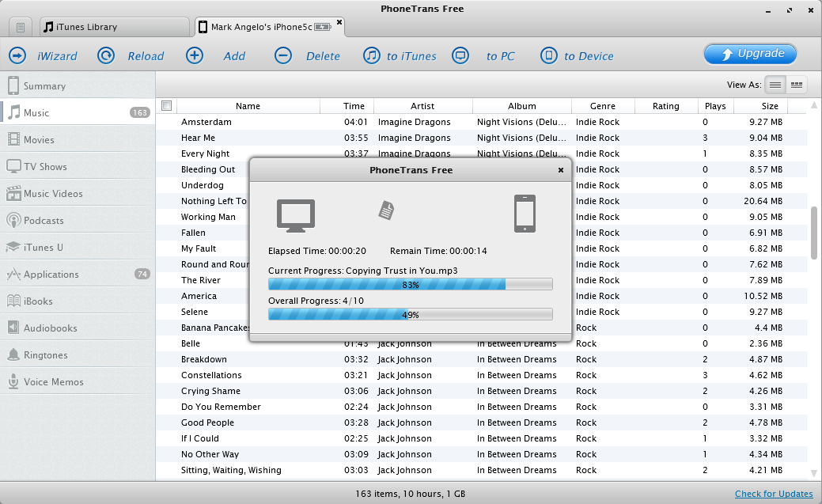Image resolution: width=822 pixels, height=504 pixels.
Task: Open the menu icon left of iTunes Library tab
Action: tap(21, 27)
